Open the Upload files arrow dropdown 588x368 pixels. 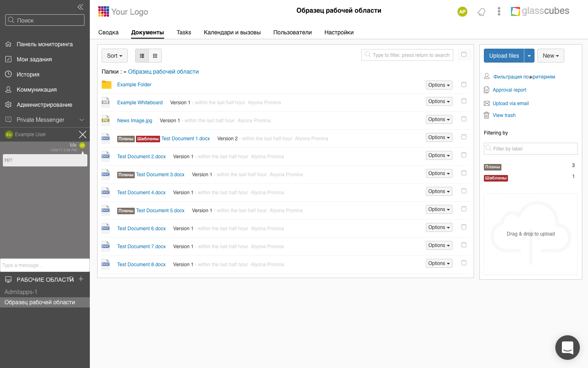click(529, 56)
